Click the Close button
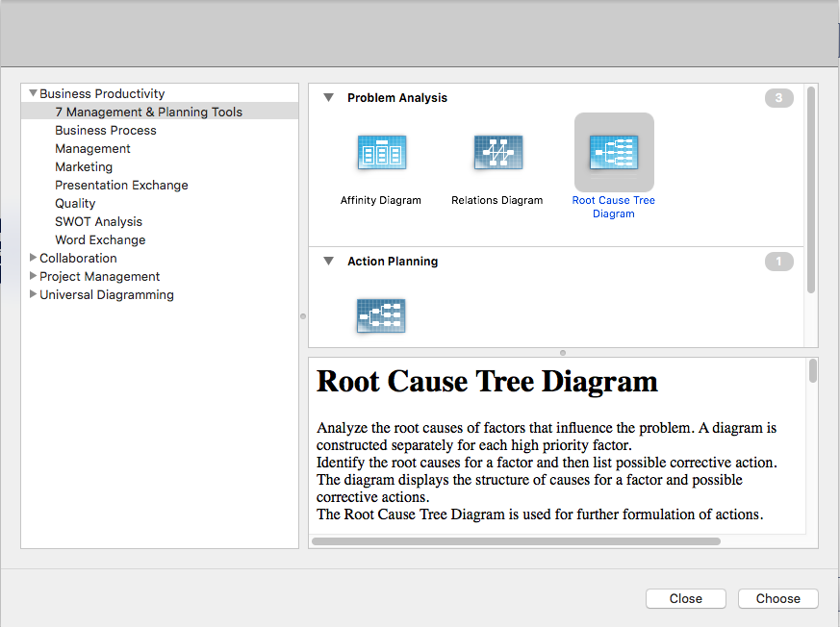This screenshot has width=840, height=627. [685, 598]
